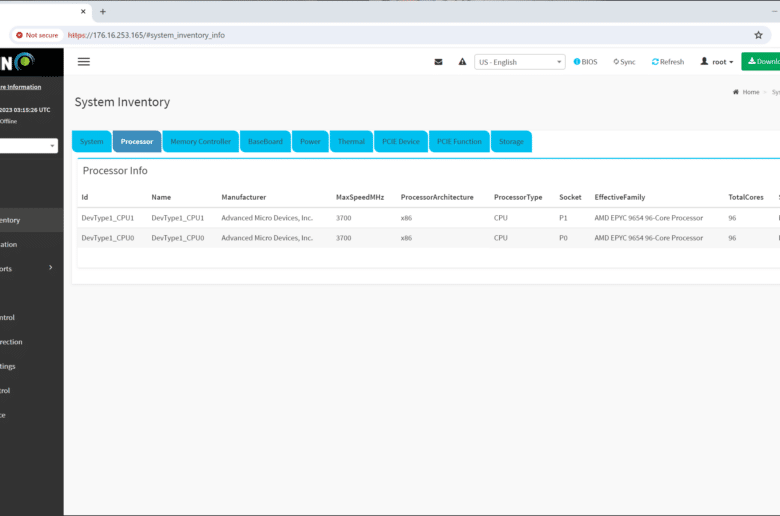This screenshot has height=516, width=780.
Task: Click the System Inventory page title
Action: click(122, 102)
